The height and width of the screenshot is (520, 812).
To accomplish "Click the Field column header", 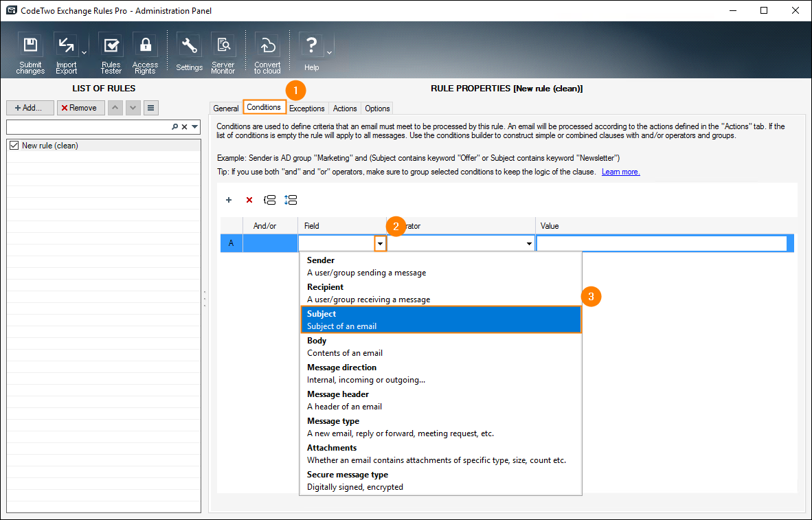I will 342,226.
